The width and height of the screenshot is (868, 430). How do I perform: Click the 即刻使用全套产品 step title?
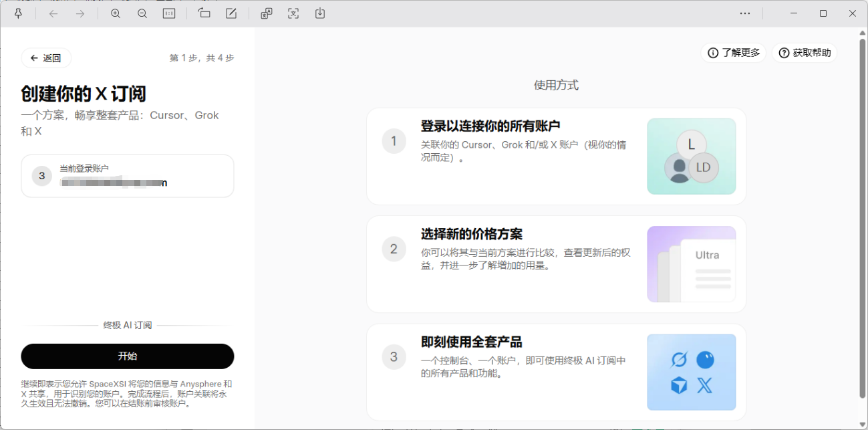pos(472,342)
